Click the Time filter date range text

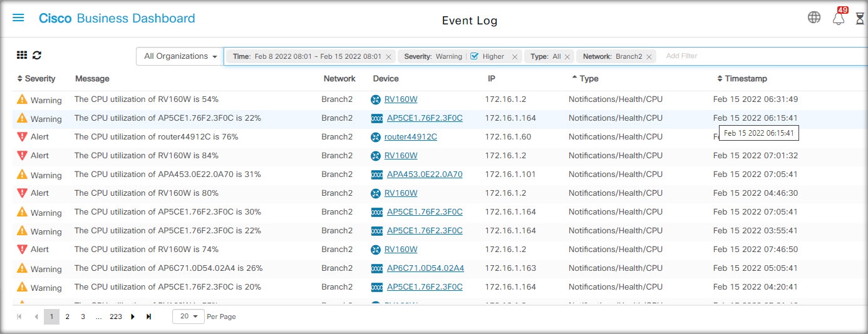pyautogui.click(x=318, y=56)
